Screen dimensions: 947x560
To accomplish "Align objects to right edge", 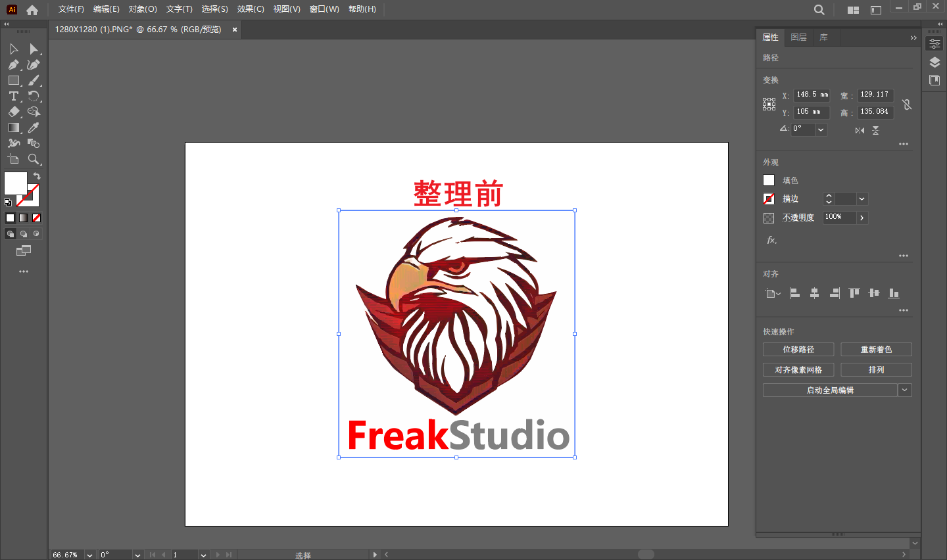I will pos(835,293).
